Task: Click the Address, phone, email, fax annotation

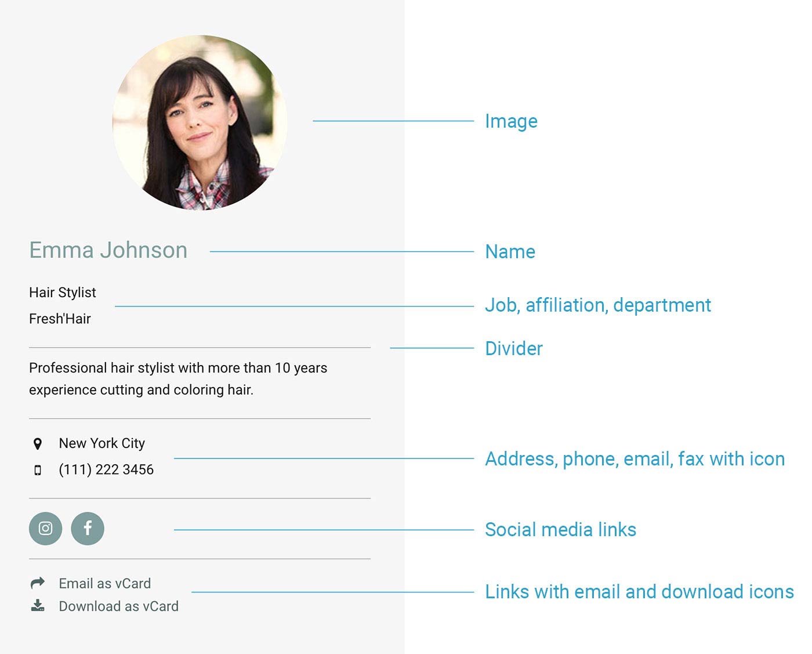Action: pyautogui.click(x=635, y=459)
